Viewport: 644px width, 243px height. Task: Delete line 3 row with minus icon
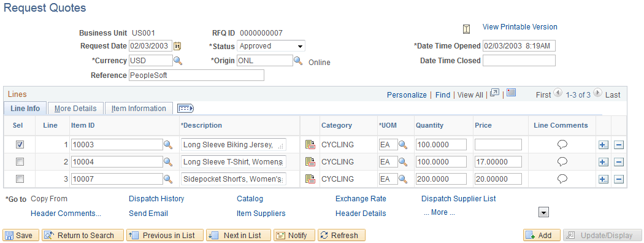[619, 179]
